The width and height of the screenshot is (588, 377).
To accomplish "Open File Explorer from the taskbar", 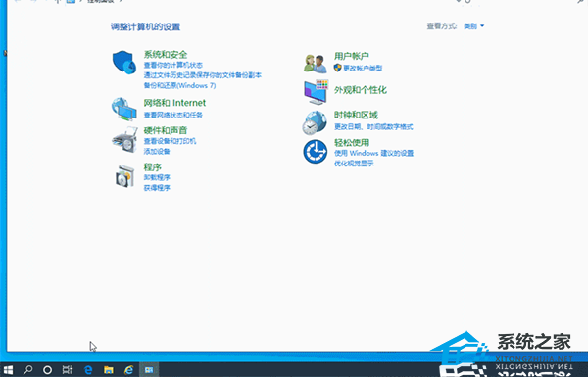I will (x=109, y=370).
